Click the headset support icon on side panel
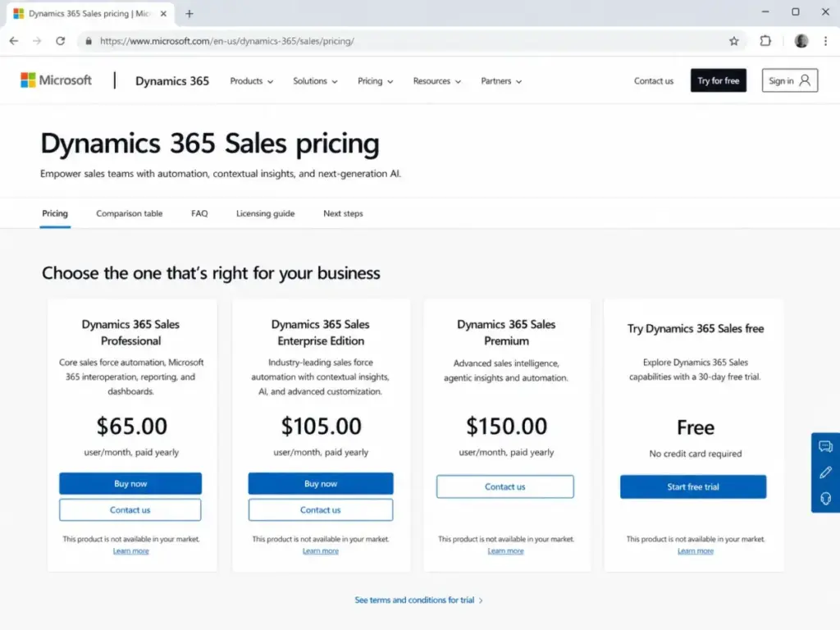The width and height of the screenshot is (840, 630). point(825,499)
